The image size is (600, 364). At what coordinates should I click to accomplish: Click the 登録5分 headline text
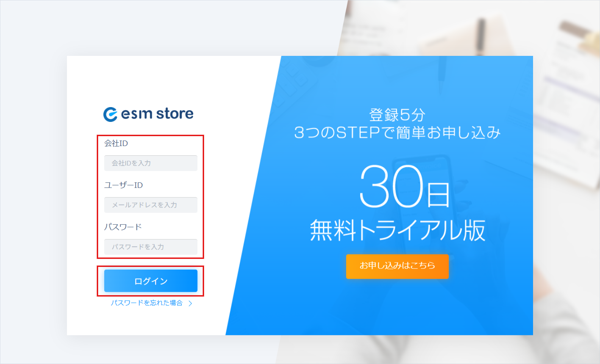(x=397, y=115)
